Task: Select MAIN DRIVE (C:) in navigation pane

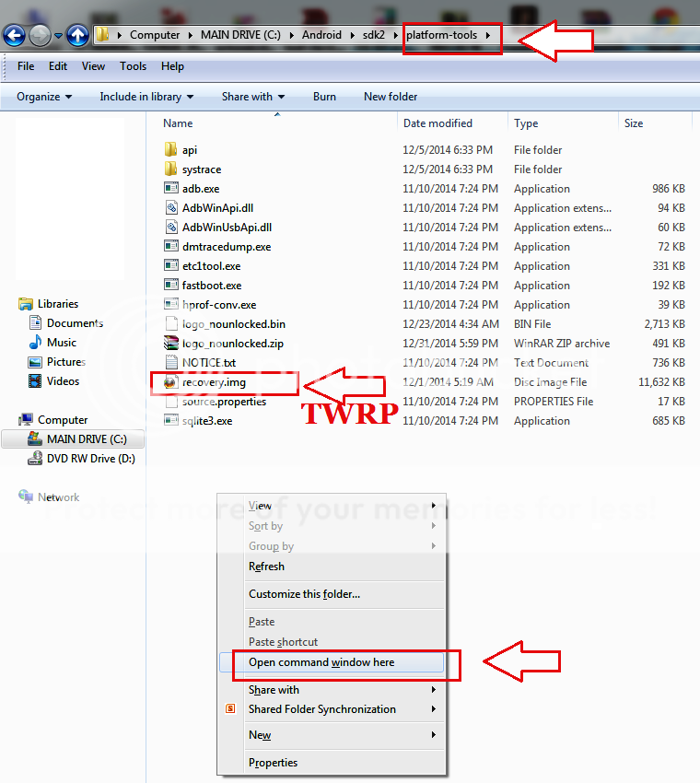Action: coord(86,439)
